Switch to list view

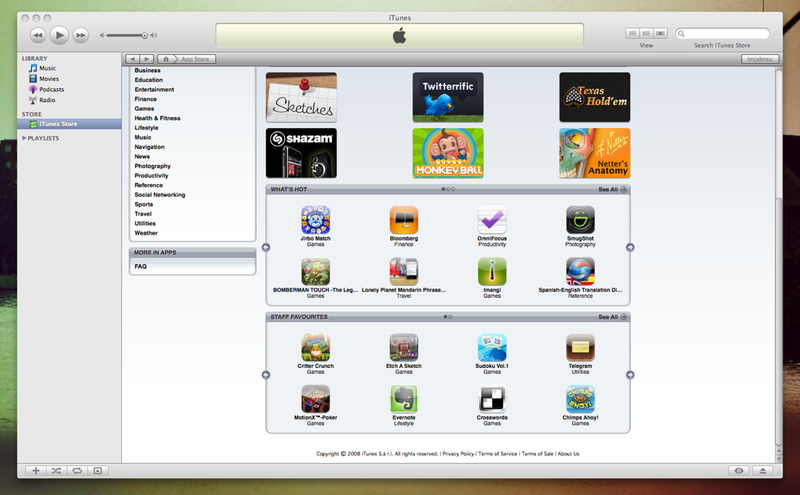tap(633, 33)
